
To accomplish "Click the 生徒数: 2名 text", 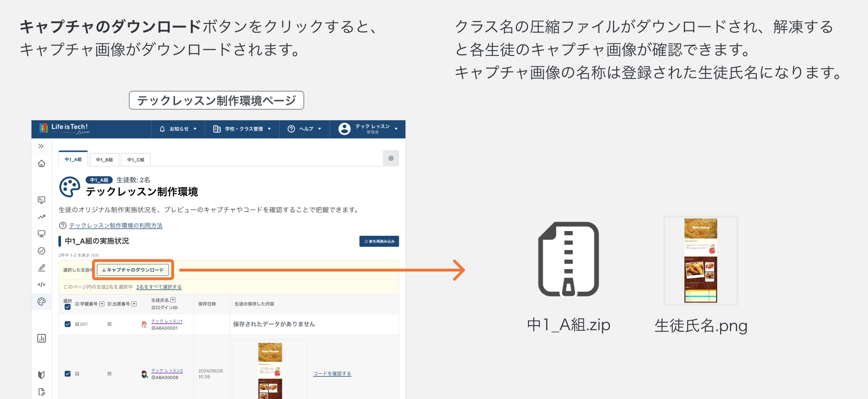I will (x=133, y=180).
